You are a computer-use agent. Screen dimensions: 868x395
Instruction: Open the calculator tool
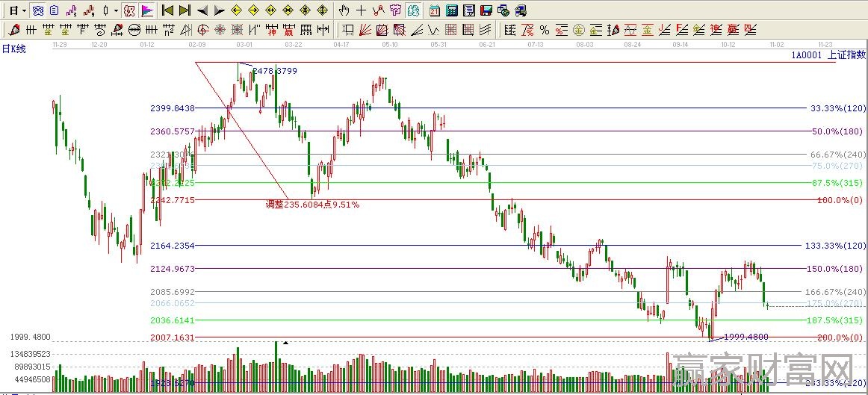pos(452,10)
